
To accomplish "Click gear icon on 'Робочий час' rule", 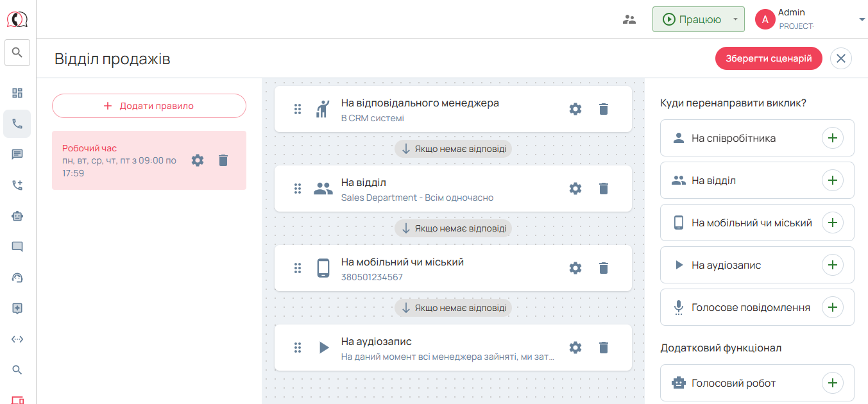I will pyautogui.click(x=198, y=160).
